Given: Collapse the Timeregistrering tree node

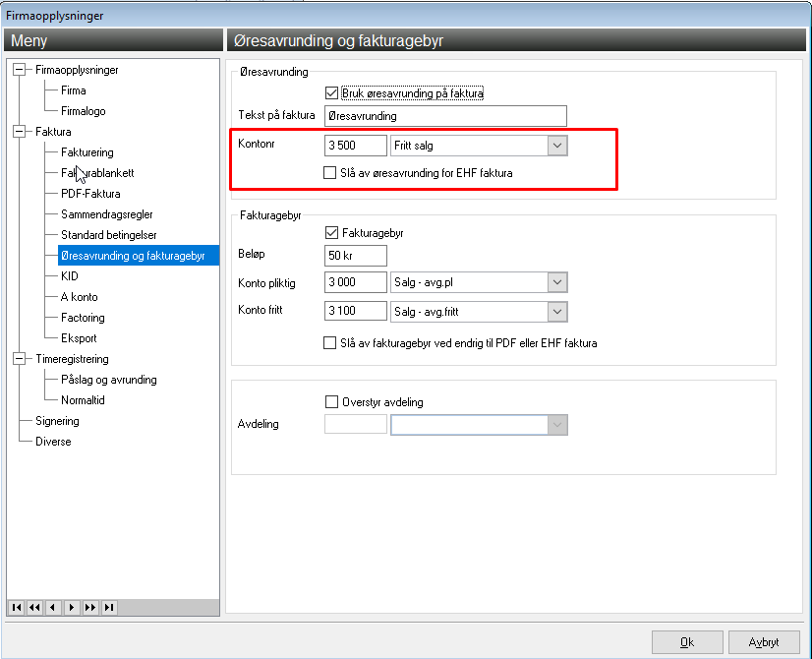Looking at the screenshot, I should coord(19,358).
